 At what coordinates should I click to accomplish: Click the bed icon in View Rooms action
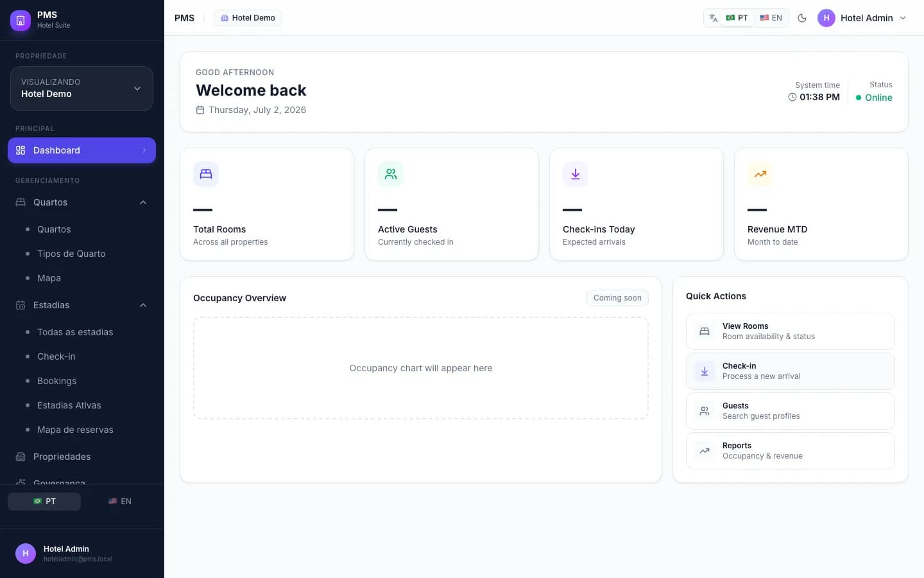(x=705, y=331)
